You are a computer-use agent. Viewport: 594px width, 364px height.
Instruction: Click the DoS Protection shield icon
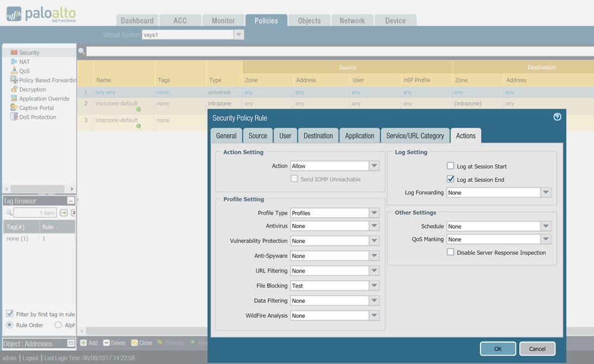(14, 117)
